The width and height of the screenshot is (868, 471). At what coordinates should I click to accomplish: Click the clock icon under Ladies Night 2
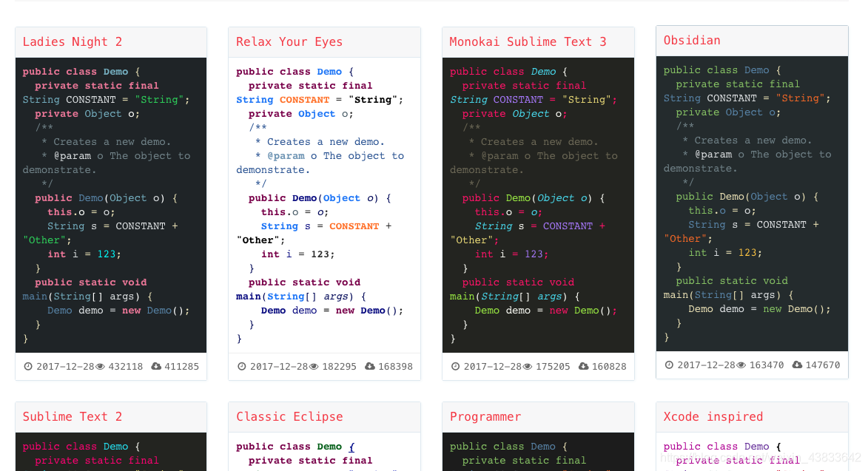(27, 367)
